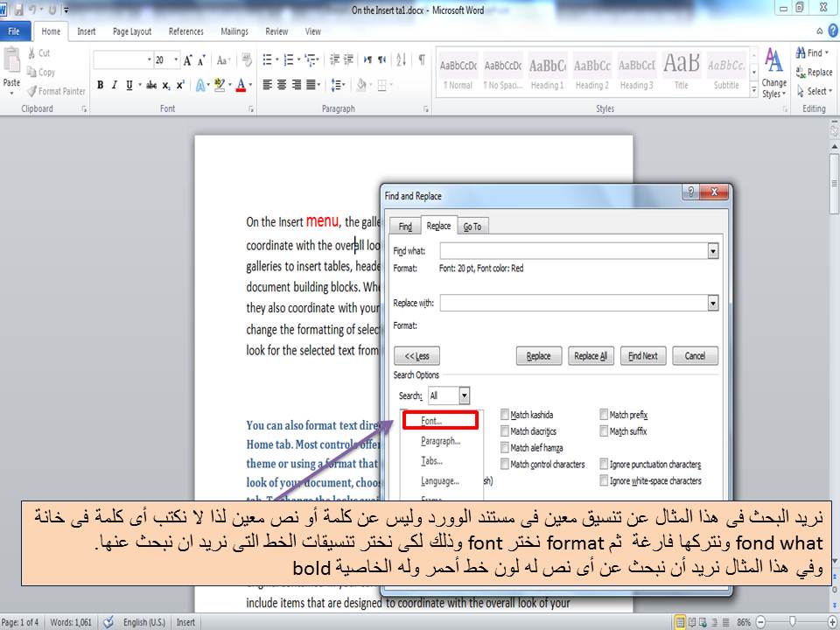This screenshot has height=630, width=840.
Task: Open the Search direction dropdown
Action: [x=465, y=395]
